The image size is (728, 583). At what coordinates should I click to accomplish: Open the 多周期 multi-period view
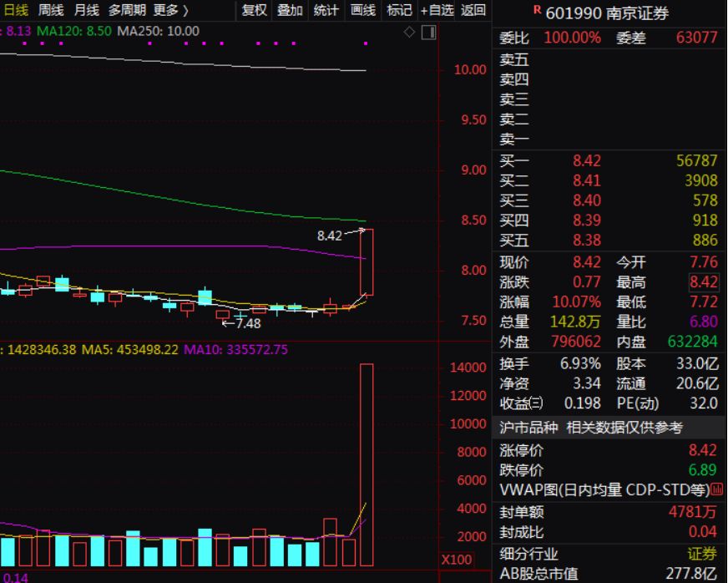point(127,10)
